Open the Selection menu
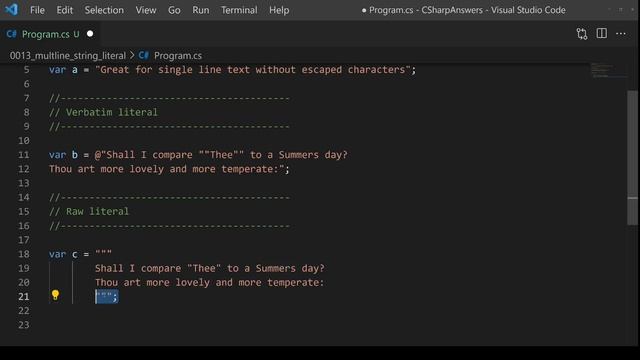The height and width of the screenshot is (360, 640). (x=104, y=10)
